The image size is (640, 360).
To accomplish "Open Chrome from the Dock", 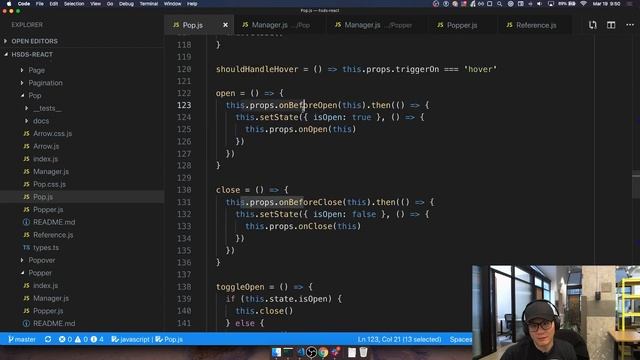I will pos(323,352).
